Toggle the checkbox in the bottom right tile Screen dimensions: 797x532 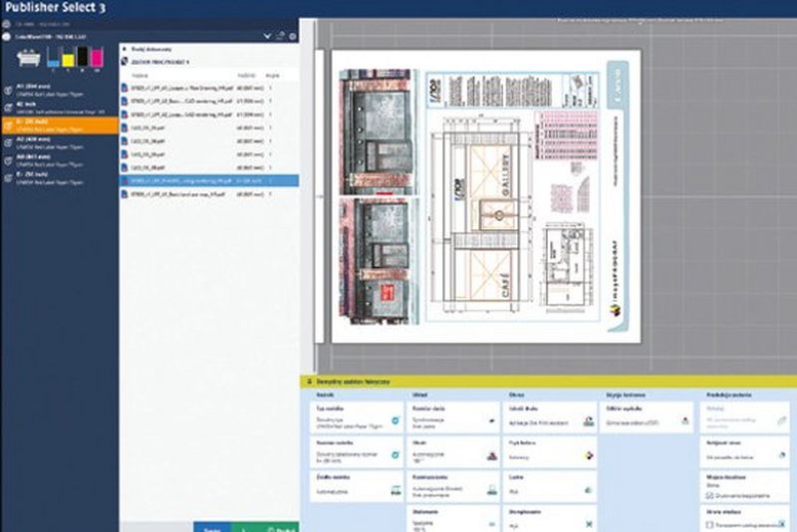coord(709,525)
